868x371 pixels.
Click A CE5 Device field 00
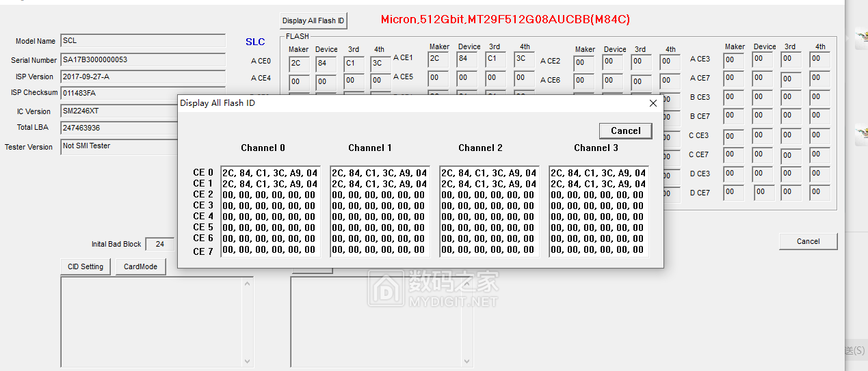(467, 78)
